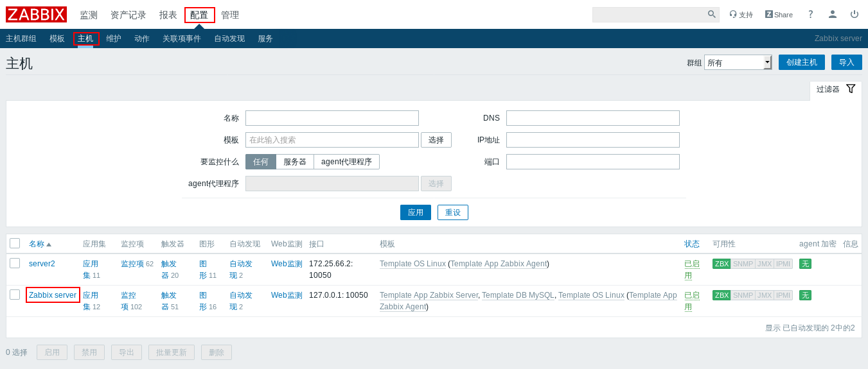Click the search magnifier icon
The height and width of the screenshot is (369, 868).
(712, 14)
